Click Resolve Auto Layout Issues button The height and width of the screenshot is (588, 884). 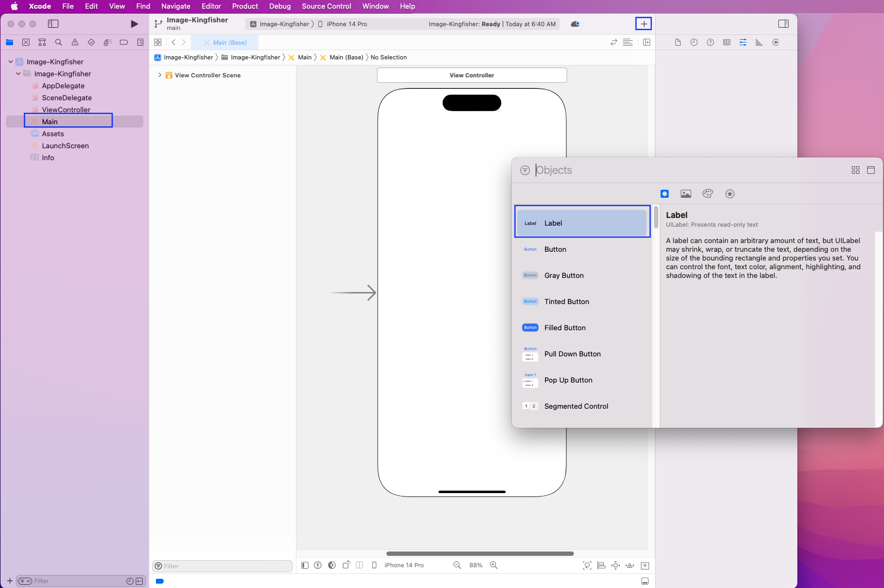tap(629, 565)
